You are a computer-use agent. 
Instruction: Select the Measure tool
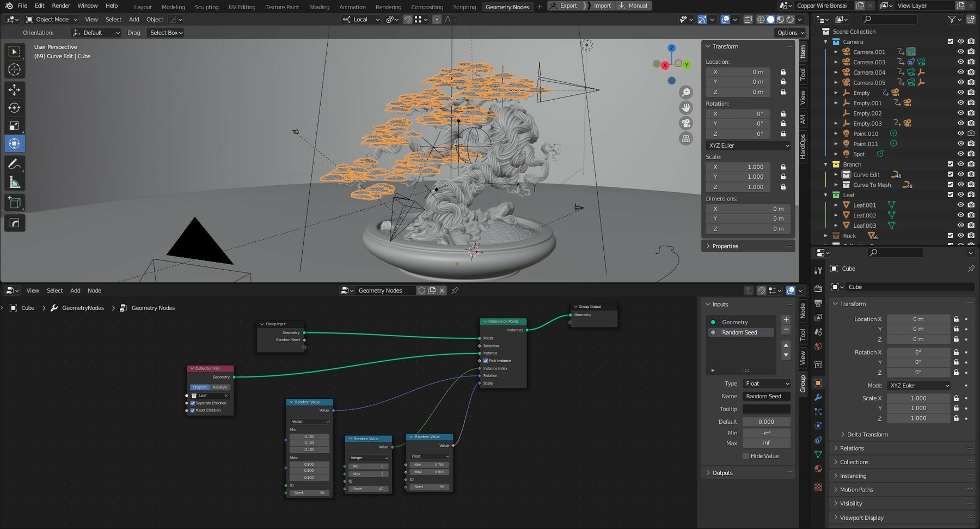point(15,182)
